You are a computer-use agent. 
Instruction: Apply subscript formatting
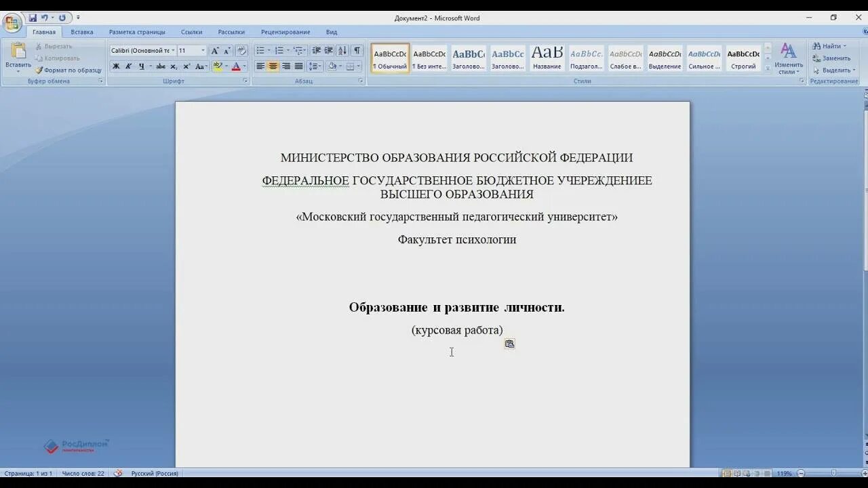174,66
